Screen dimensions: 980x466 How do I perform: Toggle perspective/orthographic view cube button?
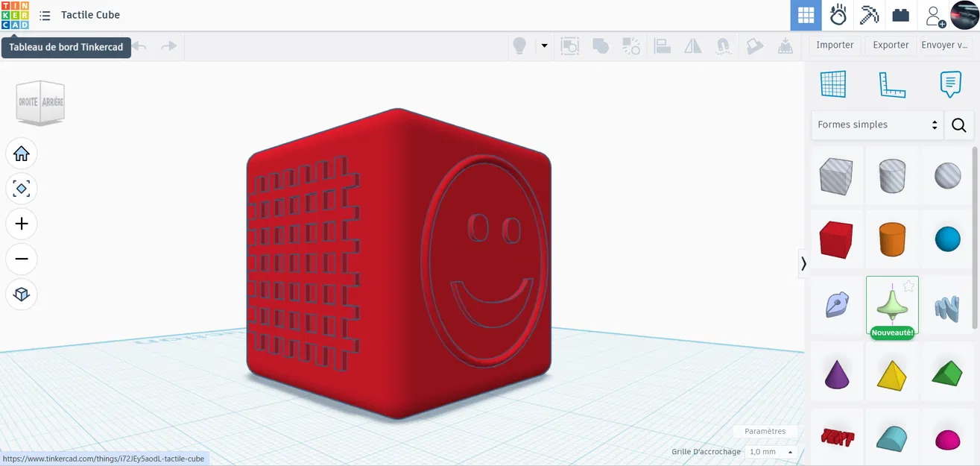pyautogui.click(x=22, y=294)
